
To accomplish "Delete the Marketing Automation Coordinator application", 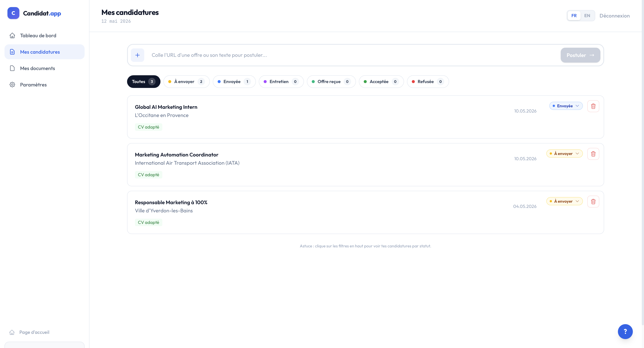I will 593,154.
